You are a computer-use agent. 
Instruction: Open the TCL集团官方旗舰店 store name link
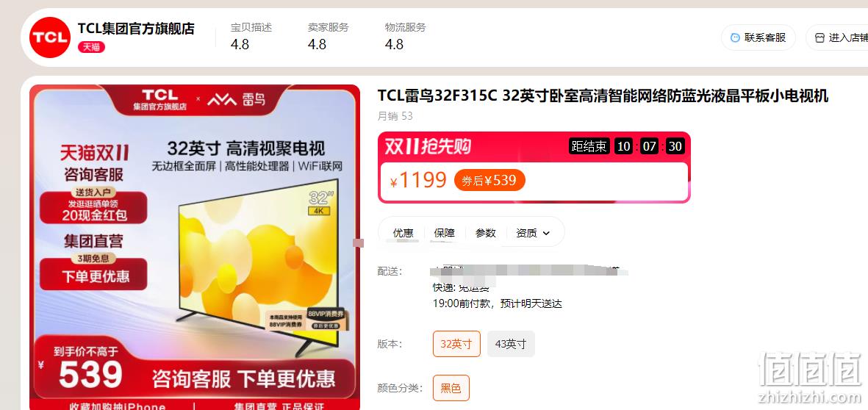pos(136,29)
